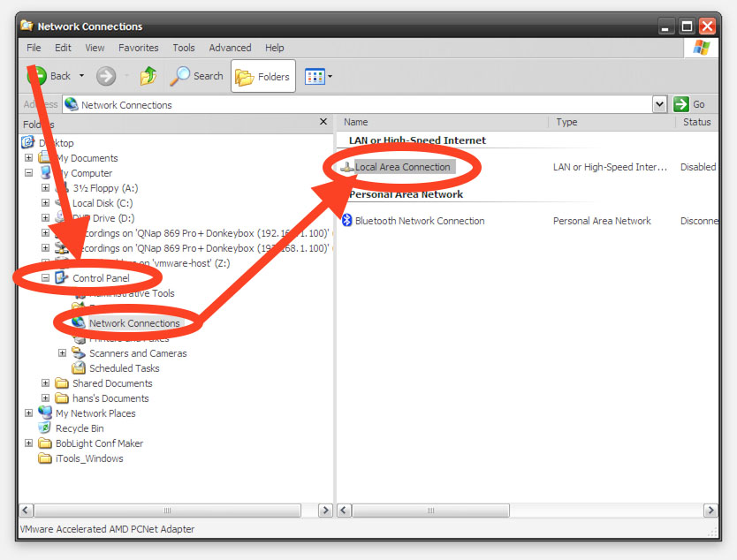
Task: Select the iTools_Windows folder
Action: (89, 458)
